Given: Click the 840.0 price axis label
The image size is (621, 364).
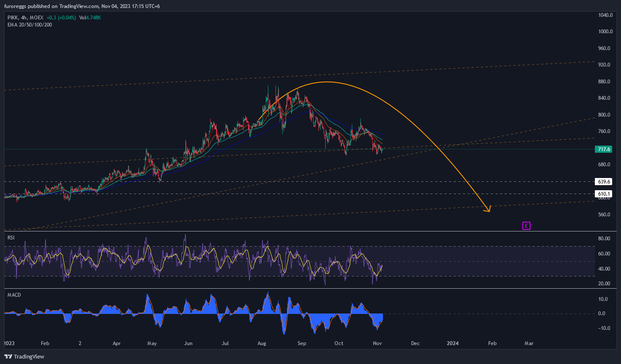Looking at the screenshot, I should [604, 98].
